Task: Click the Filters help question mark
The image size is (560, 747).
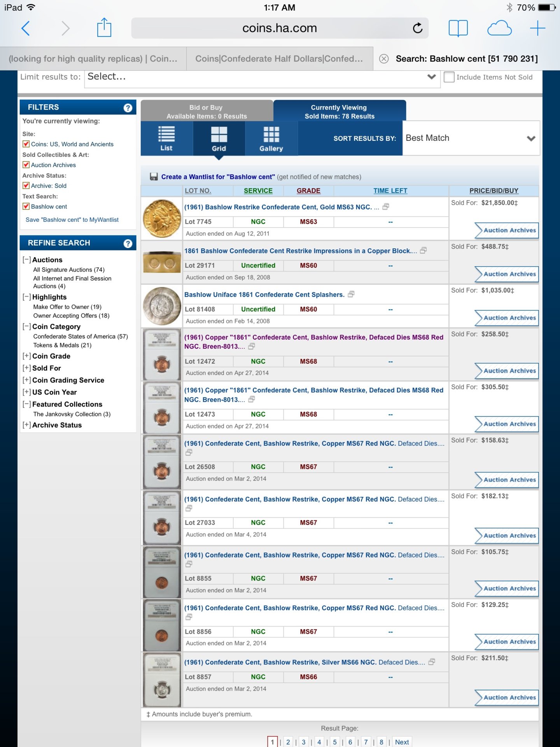Action: click(128, 108)
